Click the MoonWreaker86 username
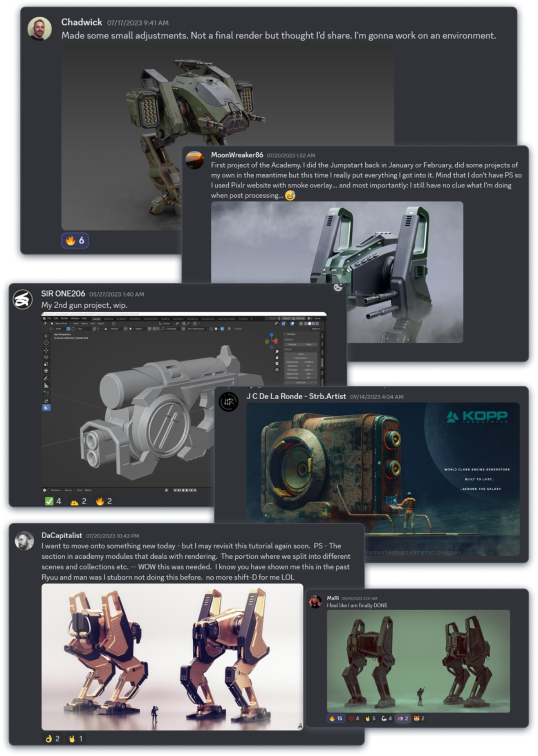 click(x=237, y=155)
